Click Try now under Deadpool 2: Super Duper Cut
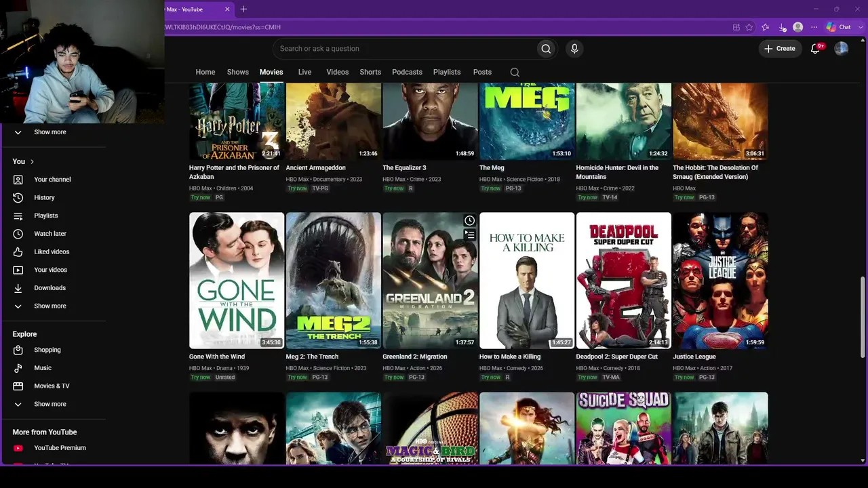Screen dimensions: 868x488 coord(588,378)
